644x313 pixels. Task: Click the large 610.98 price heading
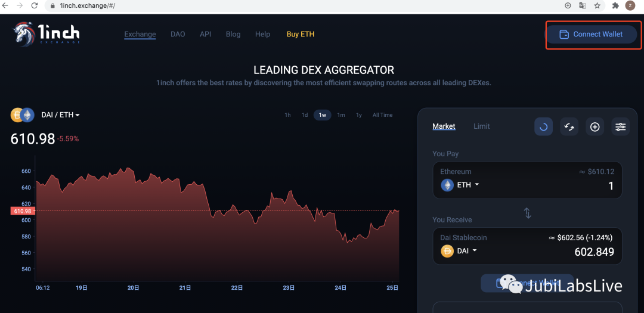[x=33, y=139]
